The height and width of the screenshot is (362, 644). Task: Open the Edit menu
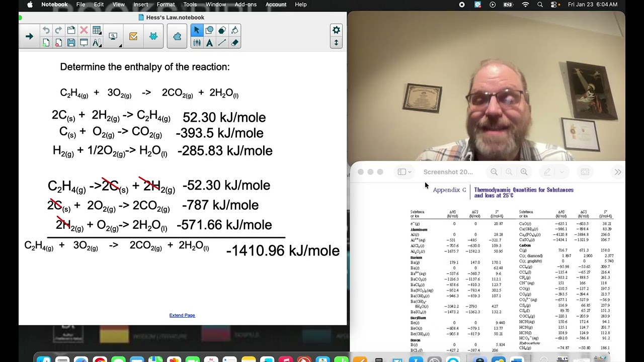tap(99, 5)
